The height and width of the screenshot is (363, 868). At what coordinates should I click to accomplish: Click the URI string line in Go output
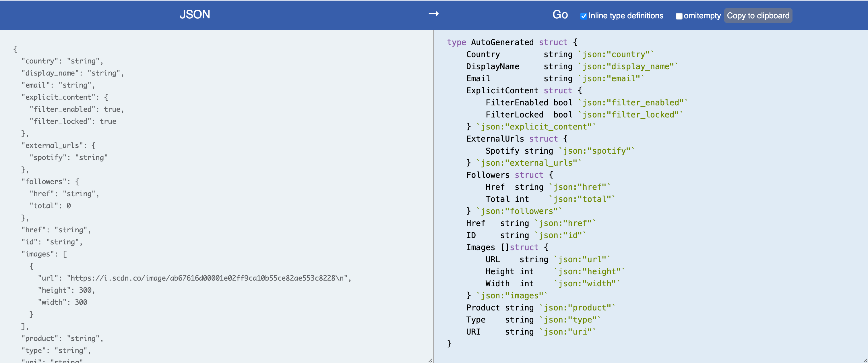click(530, 332)
